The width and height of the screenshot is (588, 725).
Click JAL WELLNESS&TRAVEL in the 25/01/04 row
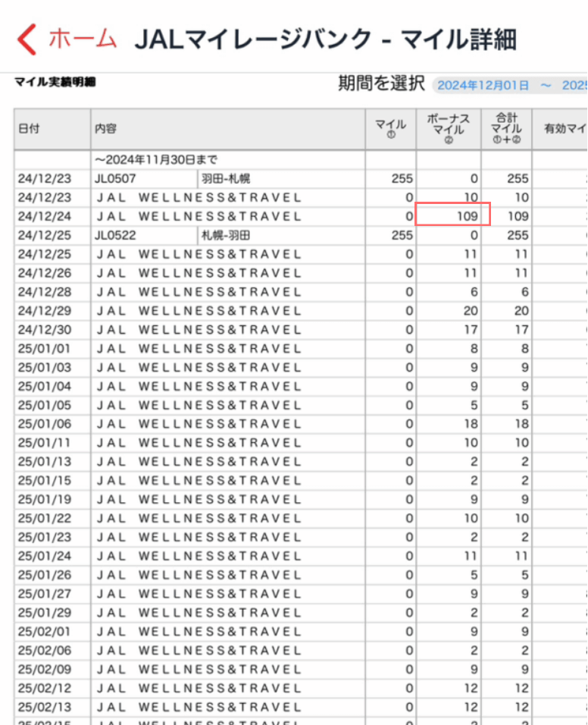pos(199,386)
